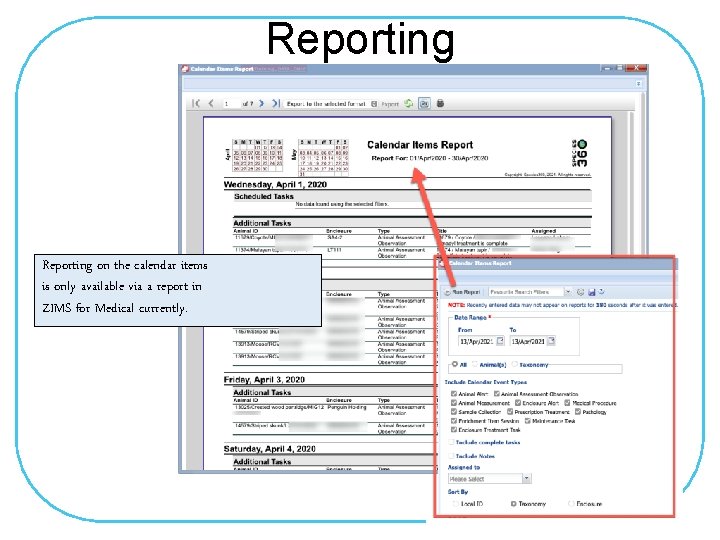Uncheck Enclosure Treatment Task event type
720x540 pixels.
click(454, 430)
